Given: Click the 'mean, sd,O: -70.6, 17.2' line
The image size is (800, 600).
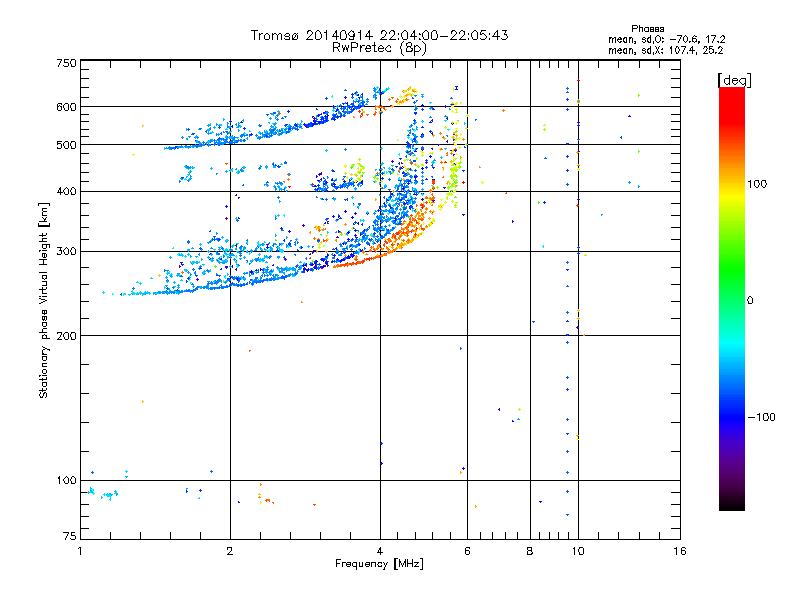Looking at the screenshot, I should click(666, 39).
